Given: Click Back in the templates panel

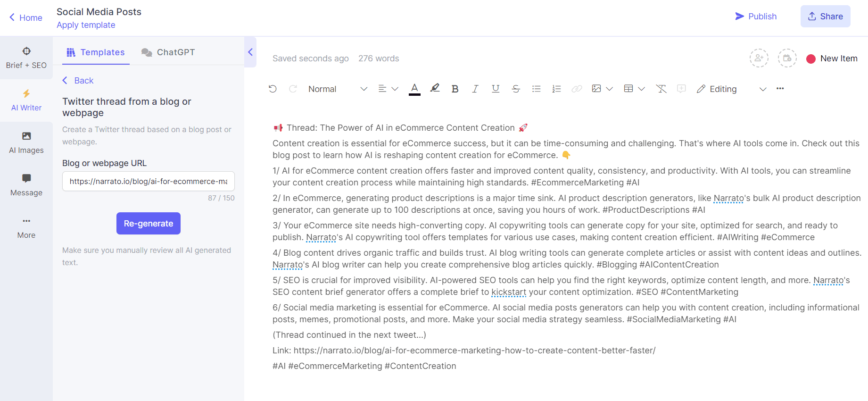Looking at the screenshot, I should tap(78, 81).
